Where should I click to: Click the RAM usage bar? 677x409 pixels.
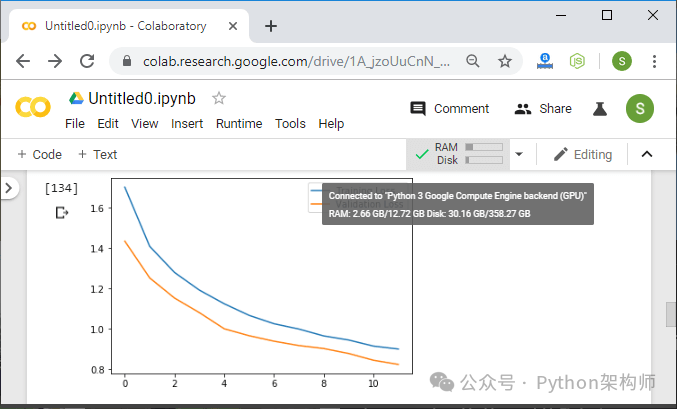click(x=484, y=147)
